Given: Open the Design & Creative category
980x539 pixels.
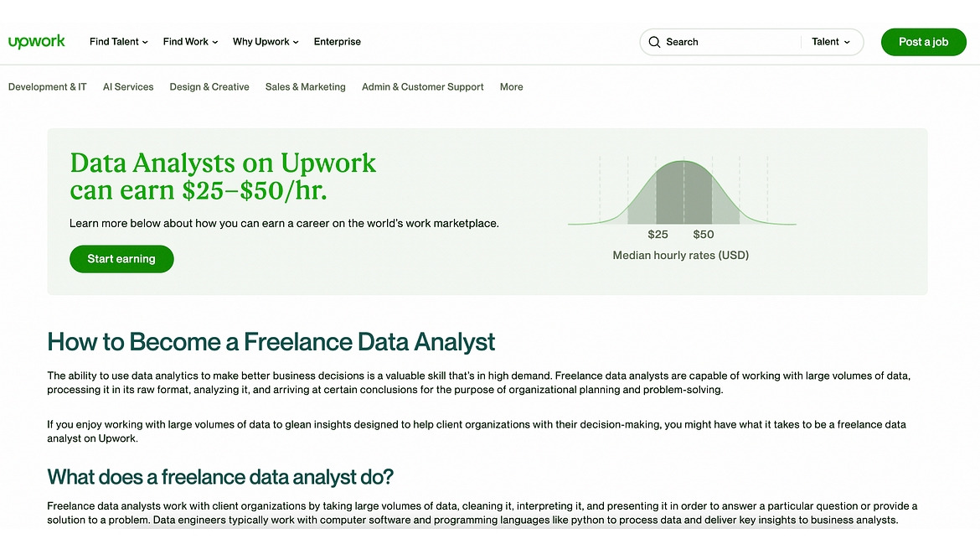Looking at the screenshot, I should tap(209, 87).
